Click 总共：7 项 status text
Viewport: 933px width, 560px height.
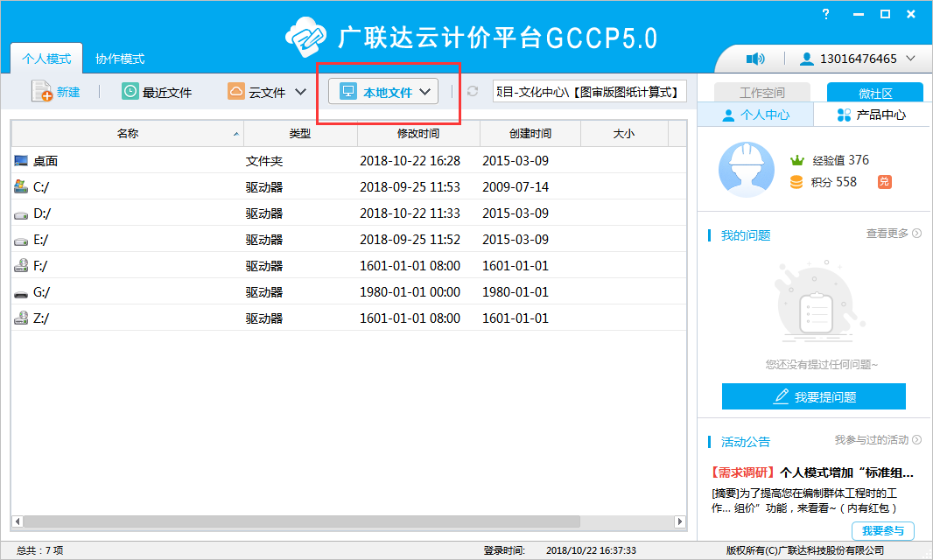[x=40, y=550]
